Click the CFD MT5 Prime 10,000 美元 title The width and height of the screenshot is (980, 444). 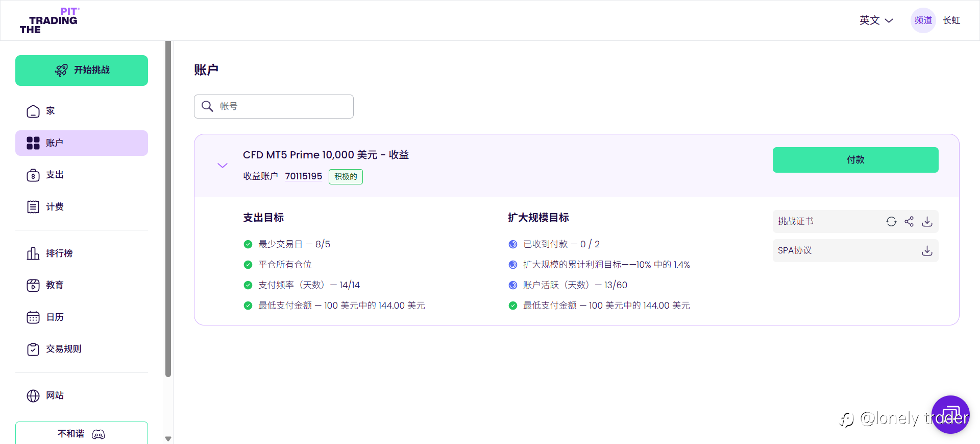326,155
